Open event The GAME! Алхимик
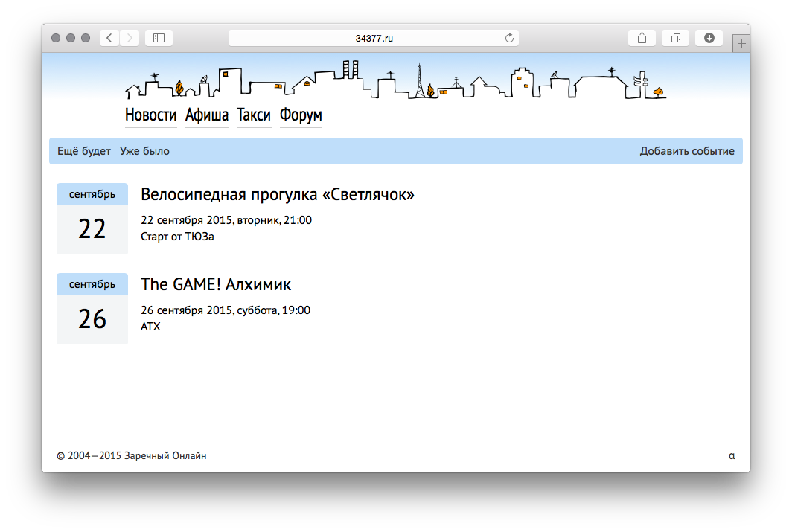This screenshot has height=532, width=792. tap(216, 284)
